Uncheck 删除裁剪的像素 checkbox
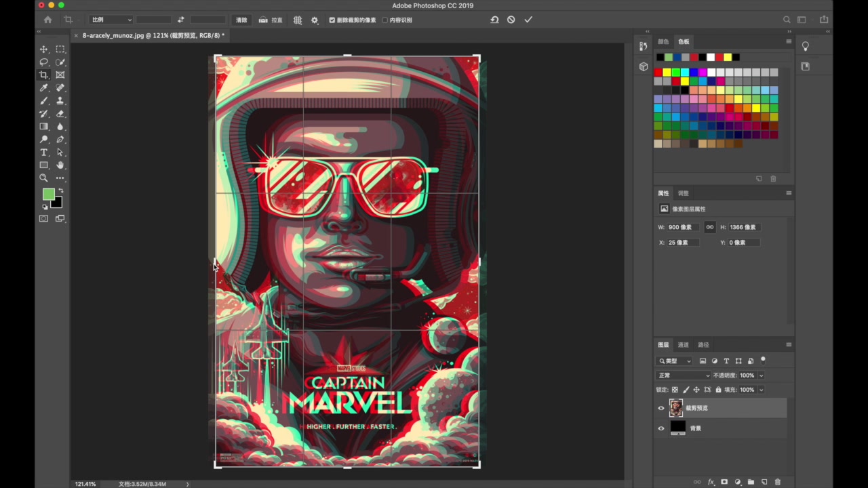 tap(332, 20)
